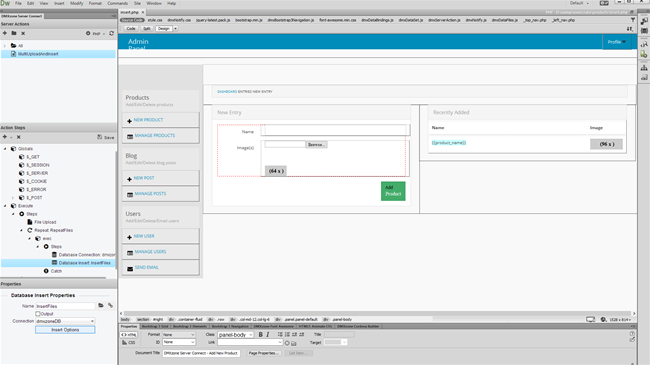Collapse the Repeat RepeatFiles node
The width and height of the screenshot is (650, 365).
pos(21,230)
